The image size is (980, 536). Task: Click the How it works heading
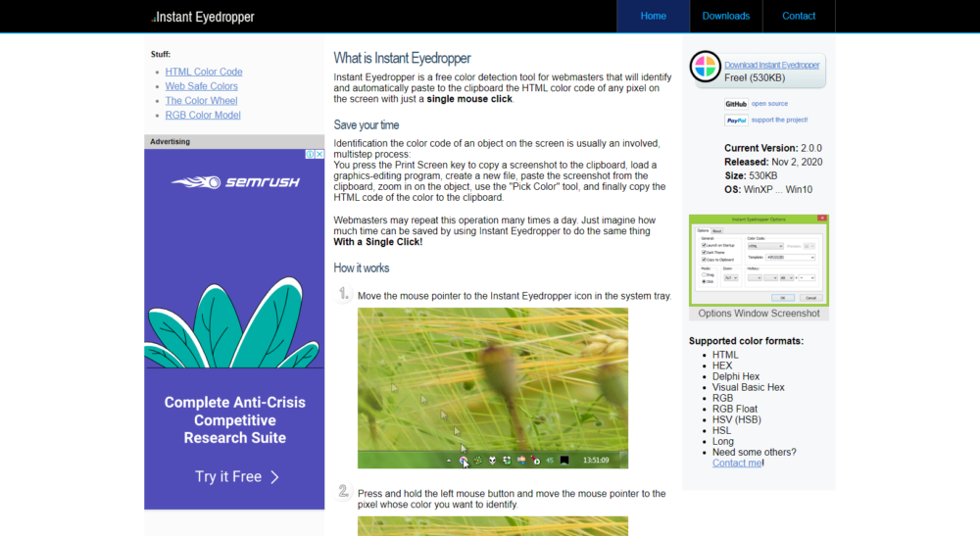(x=362, y=268)
